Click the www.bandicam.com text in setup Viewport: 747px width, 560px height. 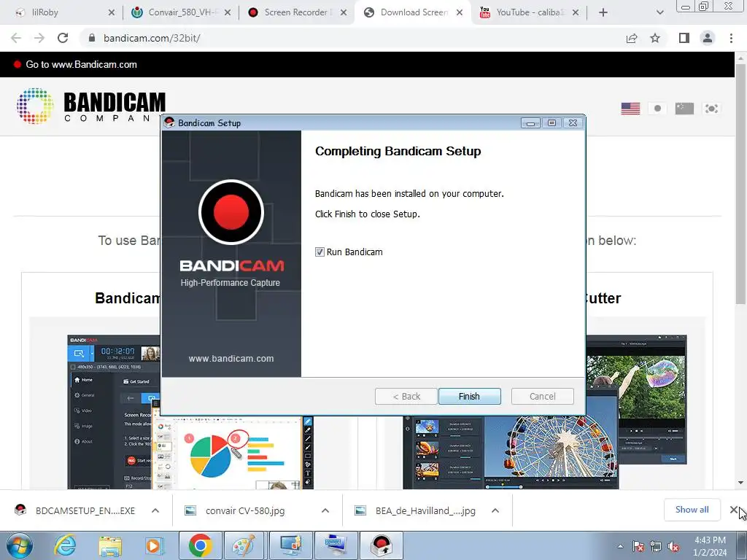(x=231, y=359)
